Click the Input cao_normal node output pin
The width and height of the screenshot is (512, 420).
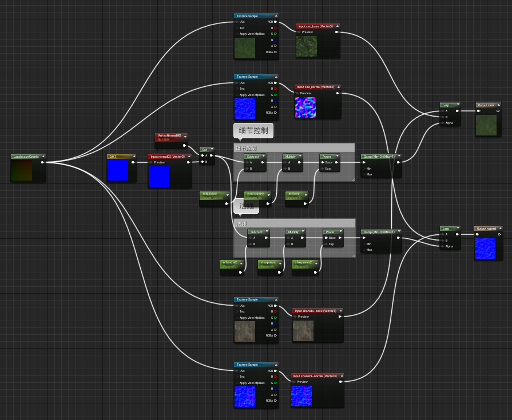(x=338, y=93)
